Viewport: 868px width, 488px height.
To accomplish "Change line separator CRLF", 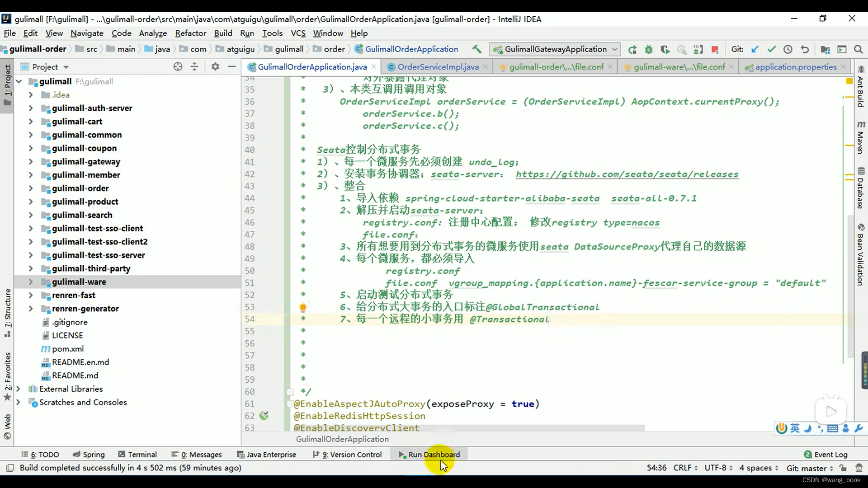I will (x=685, y=468).
